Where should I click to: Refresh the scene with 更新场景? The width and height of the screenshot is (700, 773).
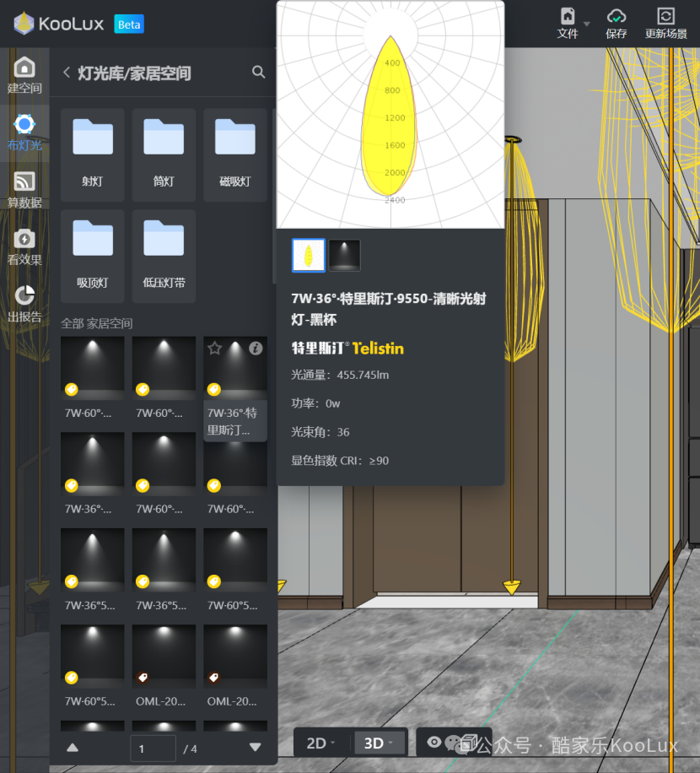coord(666,24)
